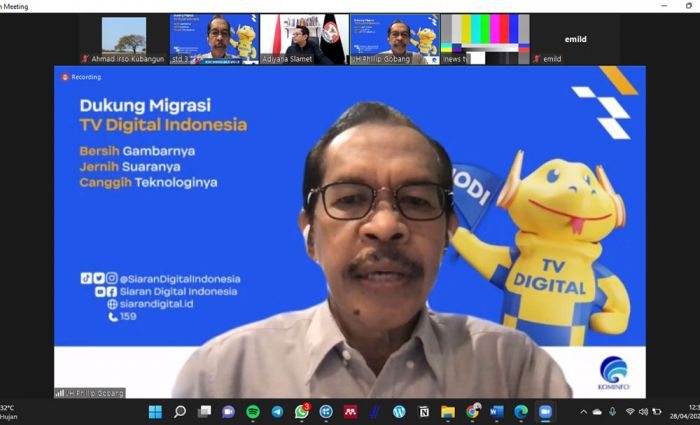The image size is (700, 425).
Task: Click the muted mic icon beside emild's name
Action: pyautogui.click(x=537, y=59)
